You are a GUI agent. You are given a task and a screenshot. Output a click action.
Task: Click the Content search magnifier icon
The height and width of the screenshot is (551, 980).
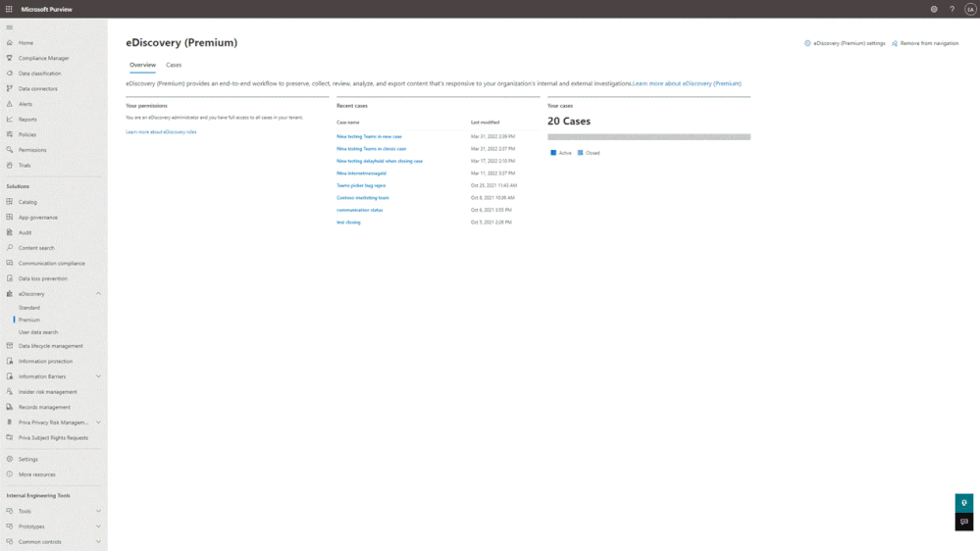(x=10, y=248)
